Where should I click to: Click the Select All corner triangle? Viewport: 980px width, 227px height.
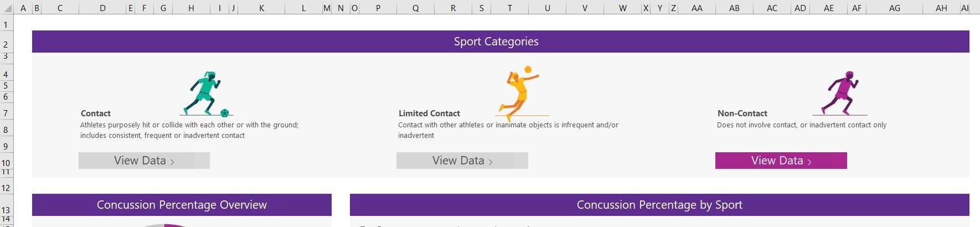[x=7, y=8]
